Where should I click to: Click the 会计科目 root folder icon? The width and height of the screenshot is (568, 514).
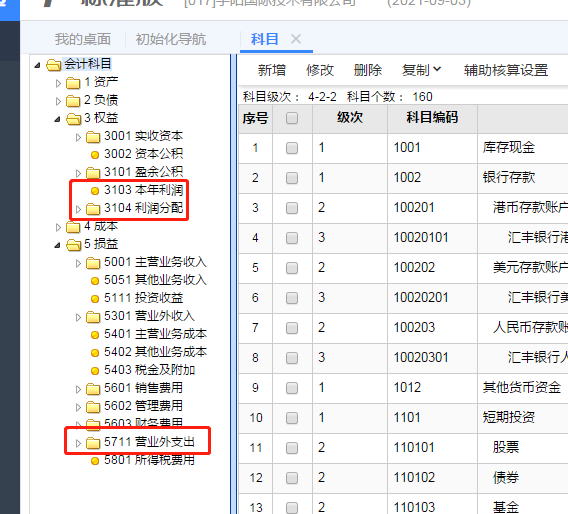pyautogui.click(x=54, y=65)
